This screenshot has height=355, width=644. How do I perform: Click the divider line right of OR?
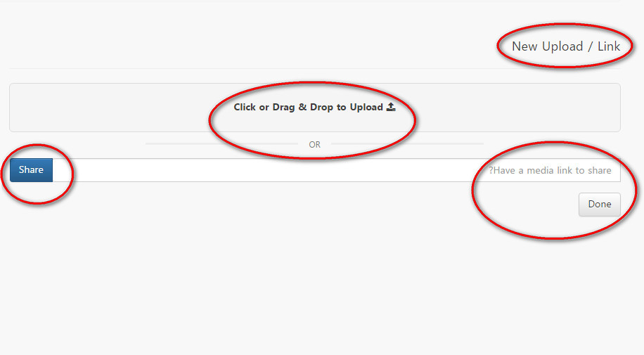tap(408, 144)
